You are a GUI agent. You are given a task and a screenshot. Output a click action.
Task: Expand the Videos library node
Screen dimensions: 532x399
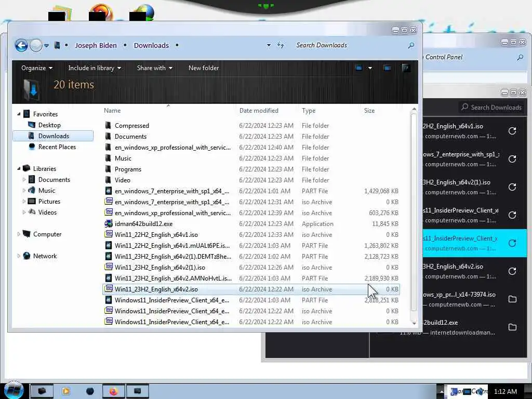pos(24,212)
